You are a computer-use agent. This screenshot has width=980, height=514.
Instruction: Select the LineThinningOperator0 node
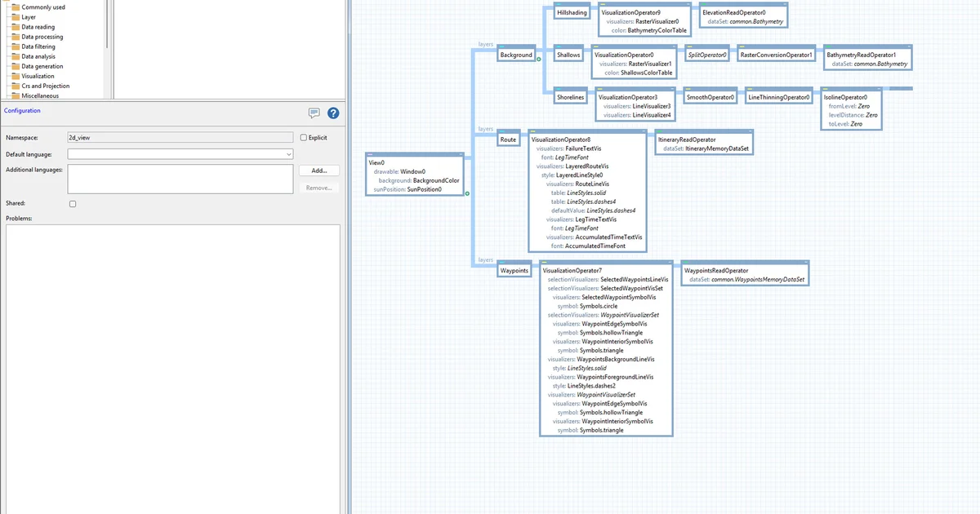[779, 97]
